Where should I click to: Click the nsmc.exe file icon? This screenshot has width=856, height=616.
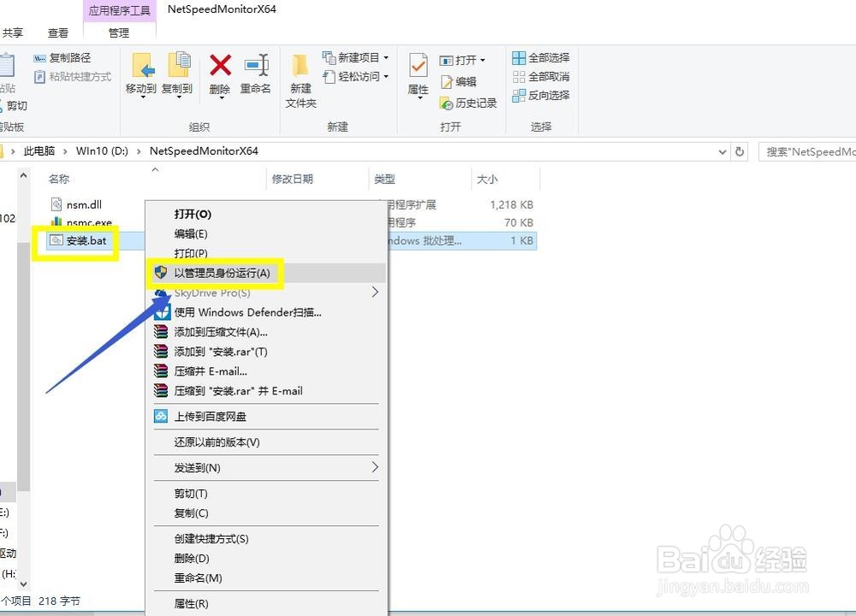click(56, 221)
